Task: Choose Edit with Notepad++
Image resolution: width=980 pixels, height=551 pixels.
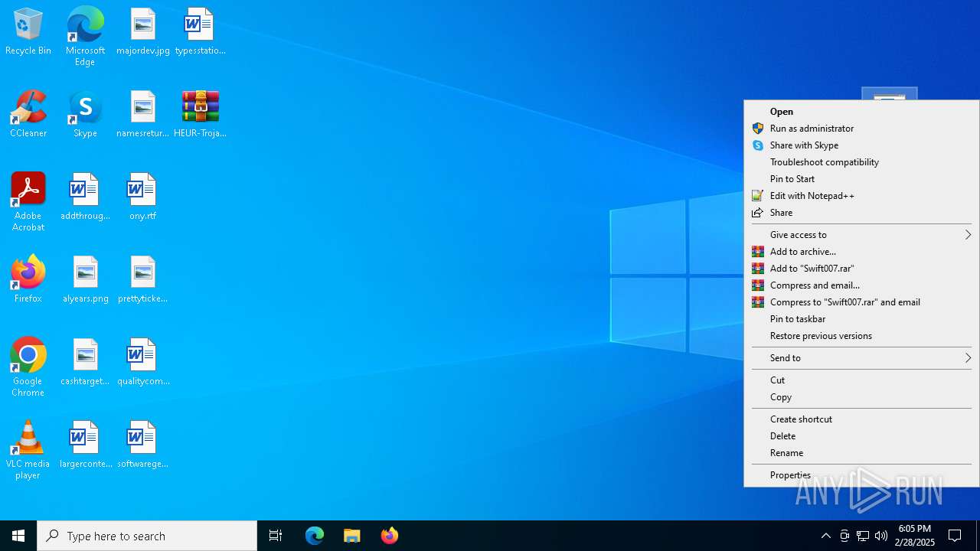Action: [861, 196]
